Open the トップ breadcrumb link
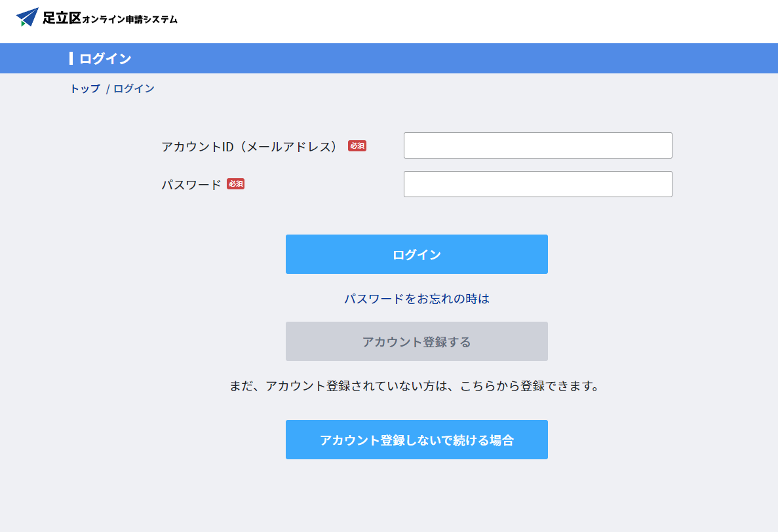778x532 pixels. [x=85, y=88]
